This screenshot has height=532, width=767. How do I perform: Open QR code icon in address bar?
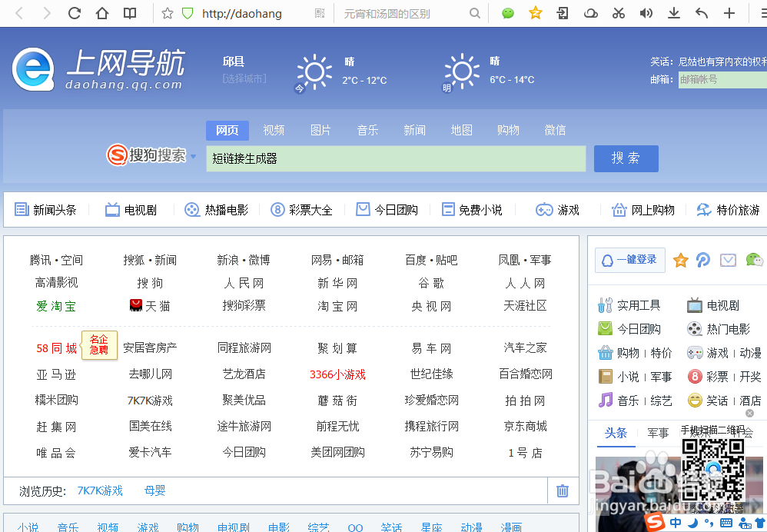click(320, 13)
